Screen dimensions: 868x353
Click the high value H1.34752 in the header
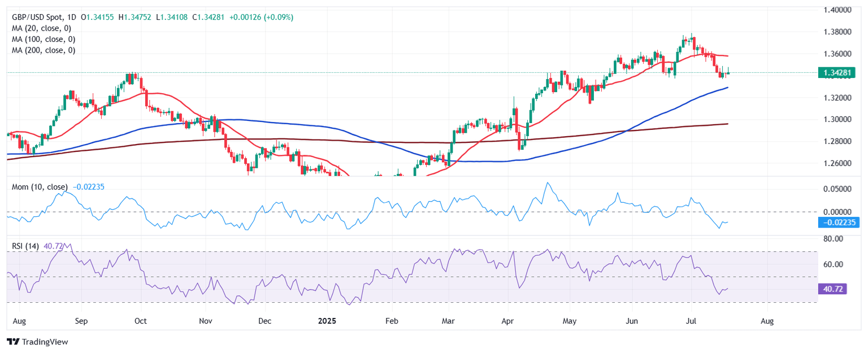[x=134, y=18]
